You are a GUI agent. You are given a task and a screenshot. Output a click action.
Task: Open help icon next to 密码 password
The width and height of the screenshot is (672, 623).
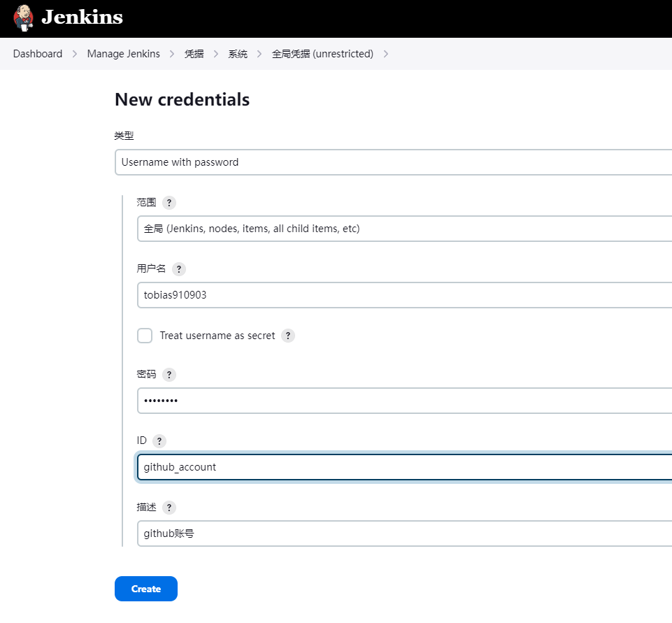[169, 375]
